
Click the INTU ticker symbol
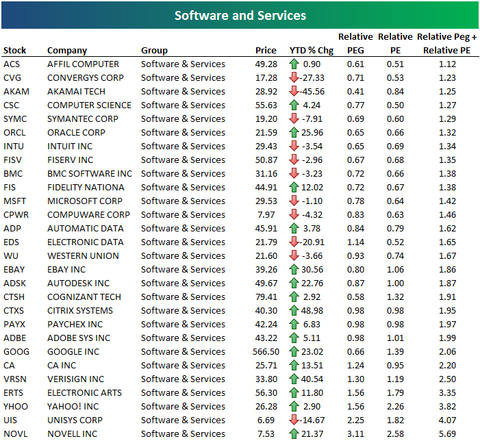click(x=13, y=146)
